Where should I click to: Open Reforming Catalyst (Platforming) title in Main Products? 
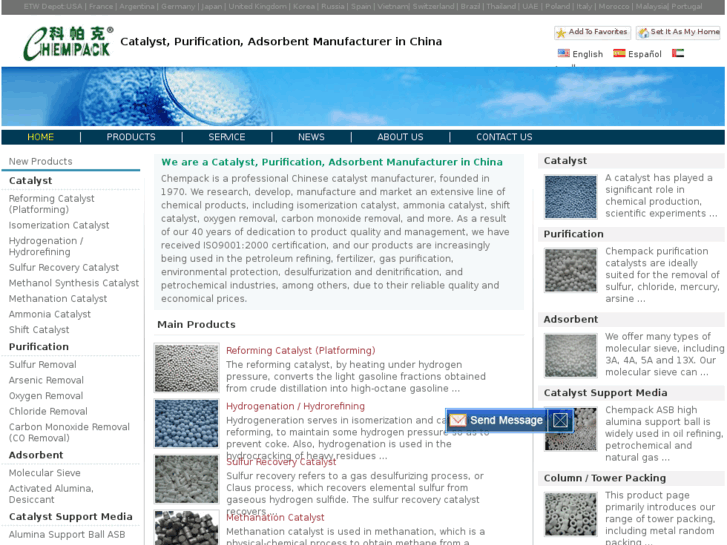pyautogui.click(x=300, y=350)
